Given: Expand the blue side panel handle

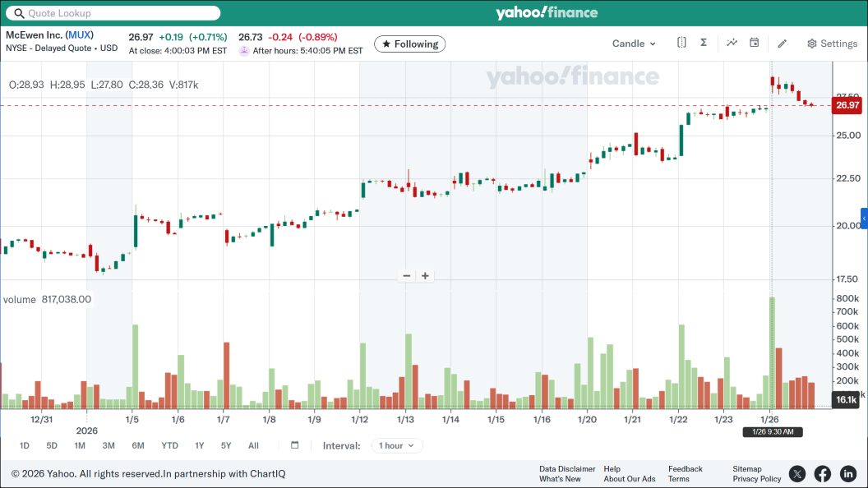Looking at the screenshot, I should (864, 218).
